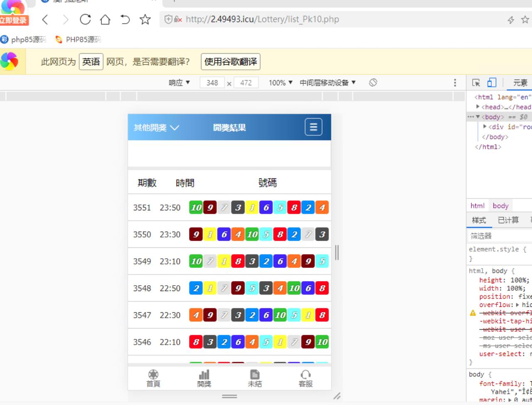
Task: Click the browser refresh icon
Action: tap(85, 20)
